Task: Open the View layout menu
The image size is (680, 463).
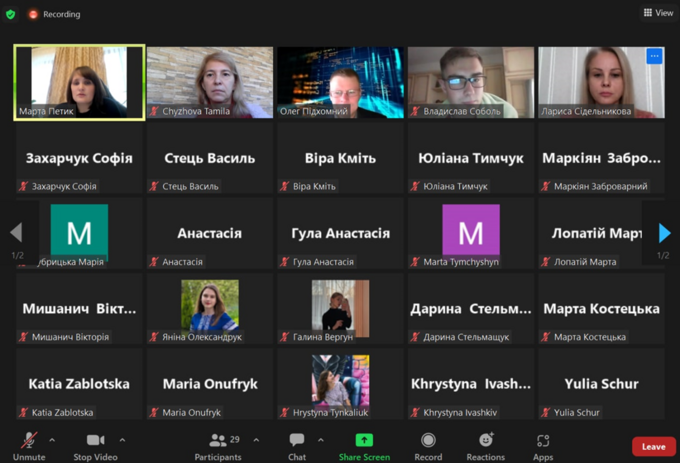Action: click(x=658, y=13)
